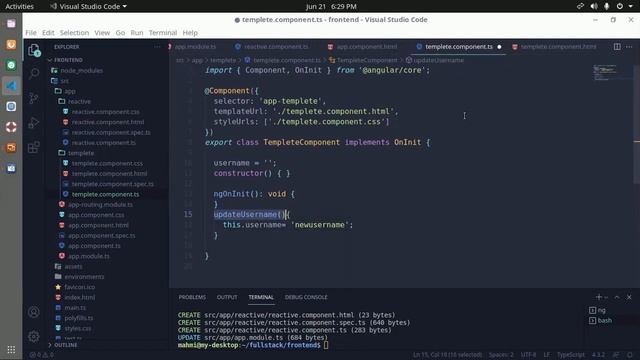Click UTF-8 encoding in status bar
The width and height of the screenshot is (640, 360).
(x=528, y=355)
